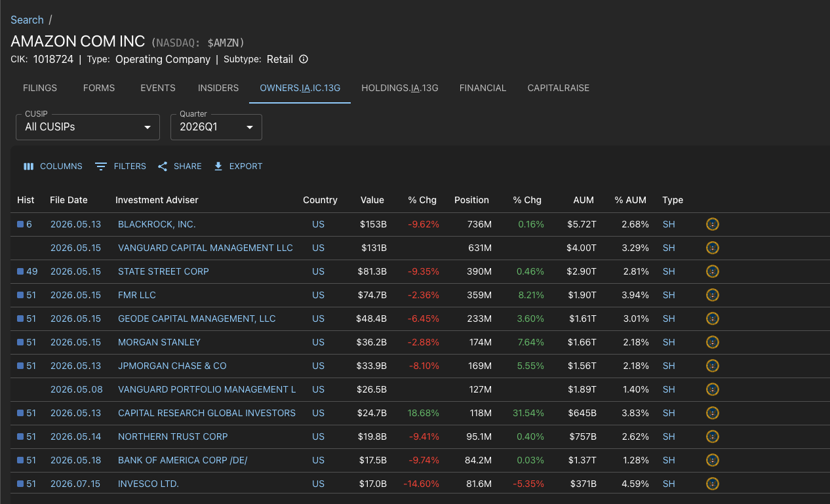Expand the CUSIP dropdown
Viewport: 830px width, 504px height.
(x=88, y=127)
